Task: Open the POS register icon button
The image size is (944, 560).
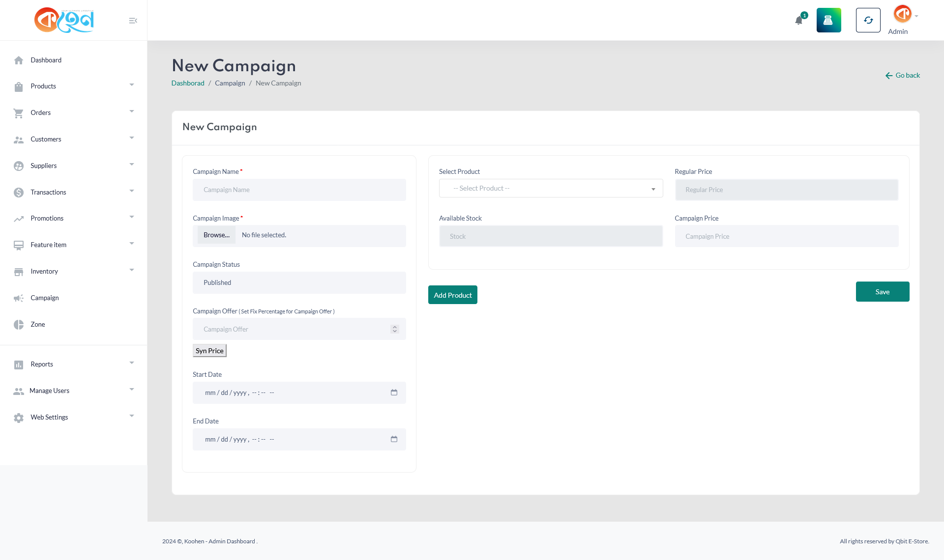Action: click(828, 20)
